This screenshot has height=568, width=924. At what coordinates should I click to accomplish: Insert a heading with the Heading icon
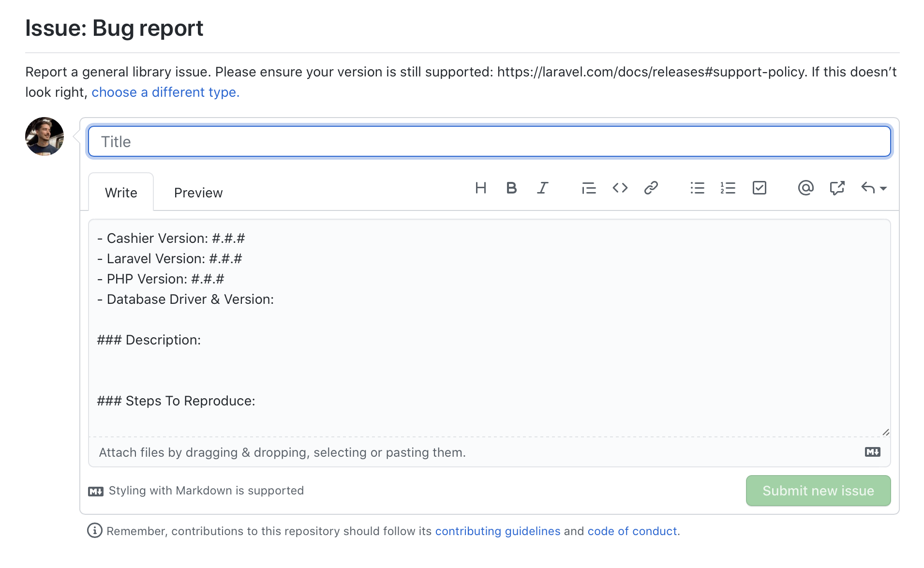pos(481,188)
